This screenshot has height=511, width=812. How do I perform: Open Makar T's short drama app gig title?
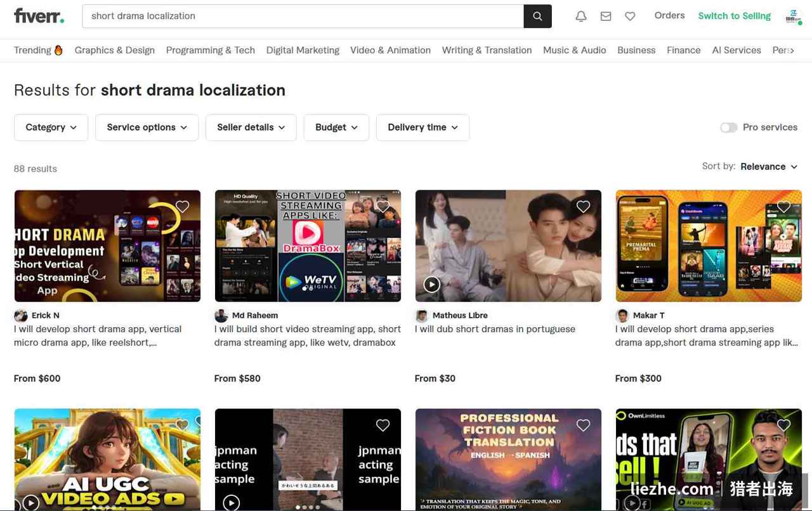[x=706, y=336]
